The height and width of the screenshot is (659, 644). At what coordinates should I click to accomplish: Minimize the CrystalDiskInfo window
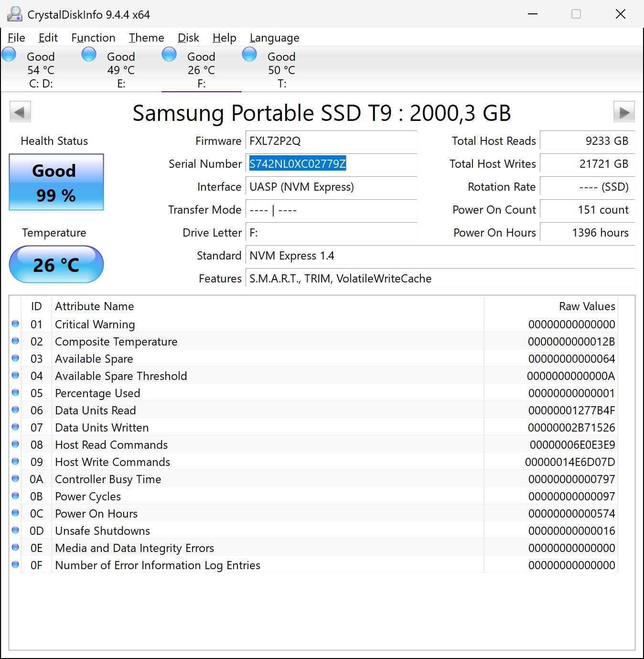click(533, 14)
